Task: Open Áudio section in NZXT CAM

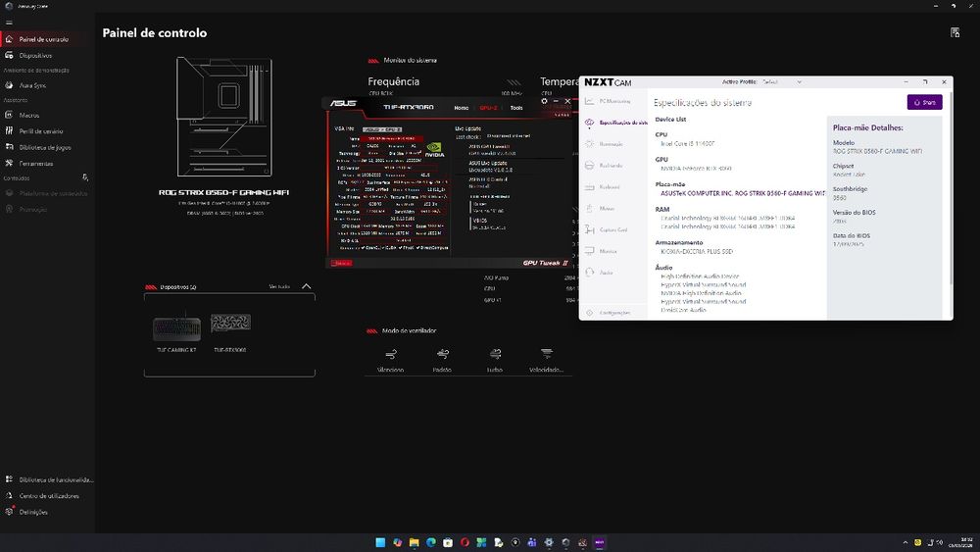Action: click(x=614, y=273)
